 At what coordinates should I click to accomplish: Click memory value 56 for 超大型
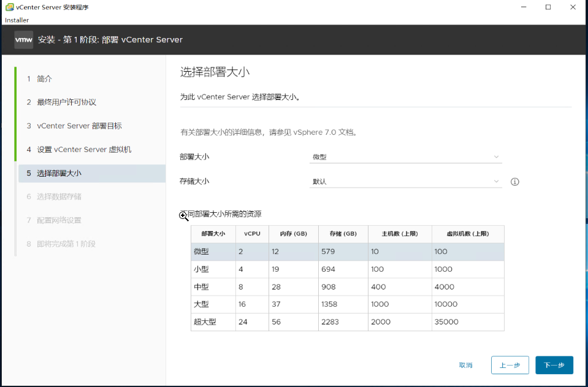point(277,322)
